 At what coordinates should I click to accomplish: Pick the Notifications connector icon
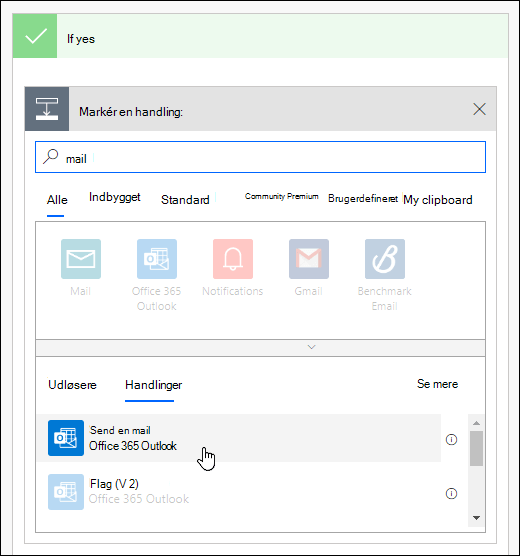233,259
